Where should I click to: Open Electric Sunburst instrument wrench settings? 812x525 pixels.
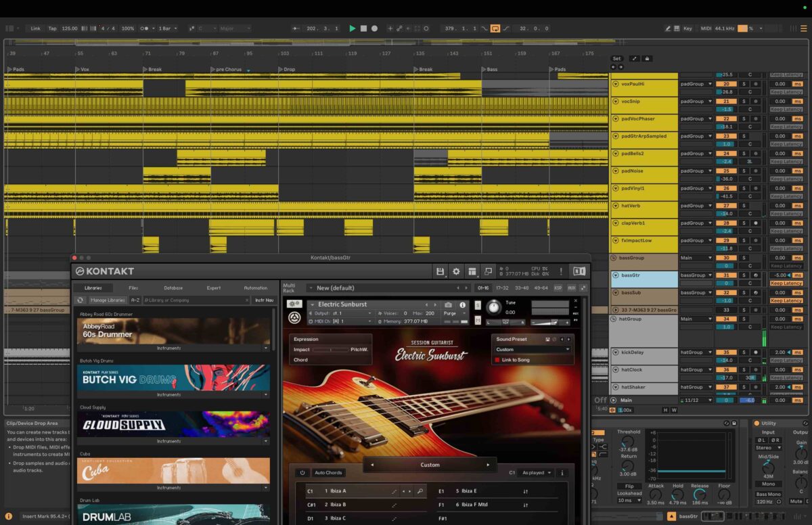click(x=294, y=304)
